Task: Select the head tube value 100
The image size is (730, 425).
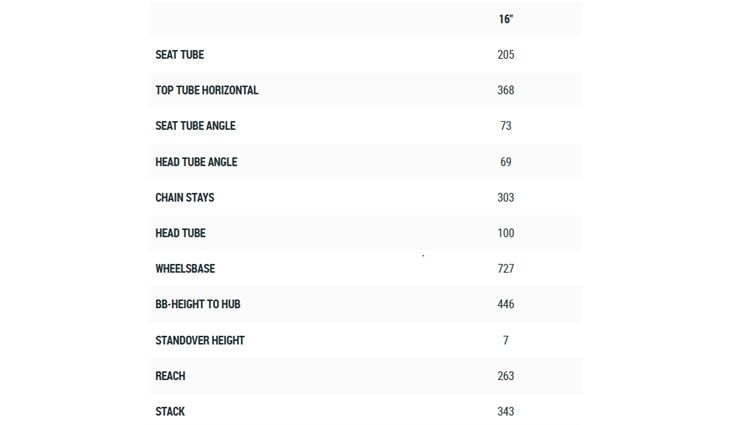Action: (506, 233)
